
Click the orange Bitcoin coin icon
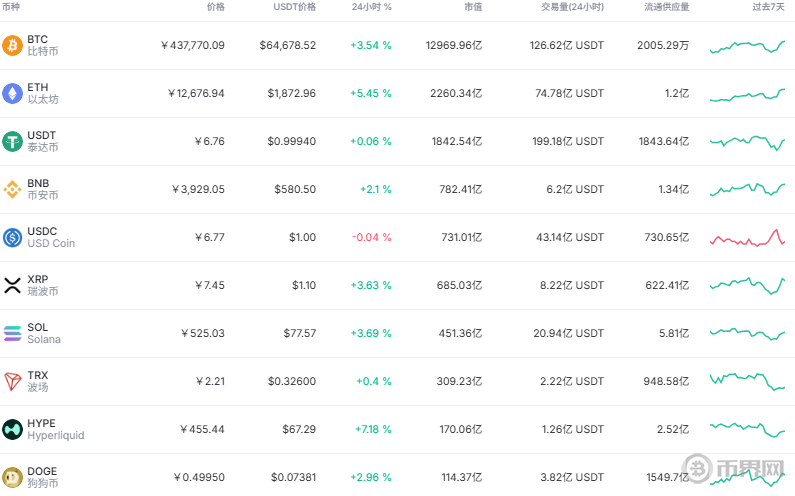tap(12, 46)
